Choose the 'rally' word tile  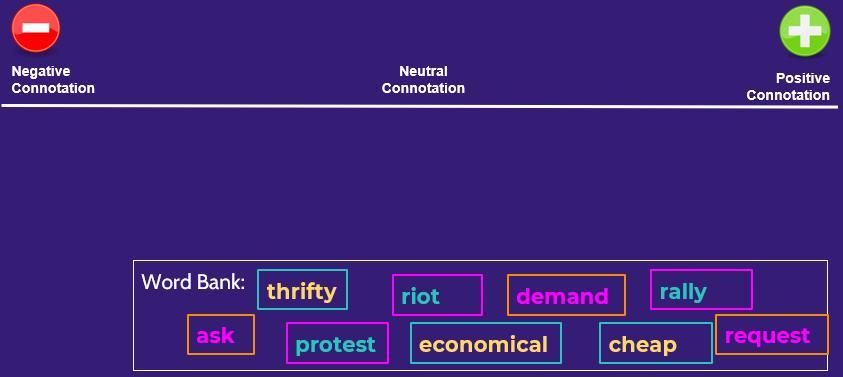coord(701,290)
